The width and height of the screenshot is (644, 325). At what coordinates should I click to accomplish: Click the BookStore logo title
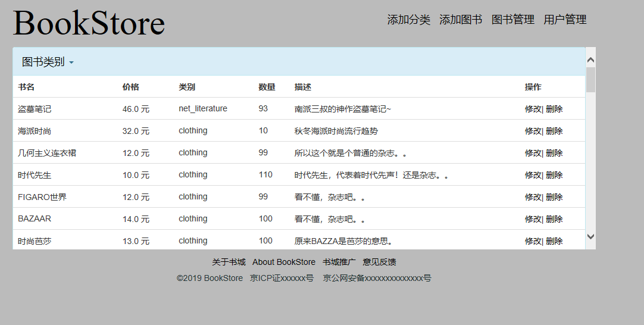click(89, 23)
